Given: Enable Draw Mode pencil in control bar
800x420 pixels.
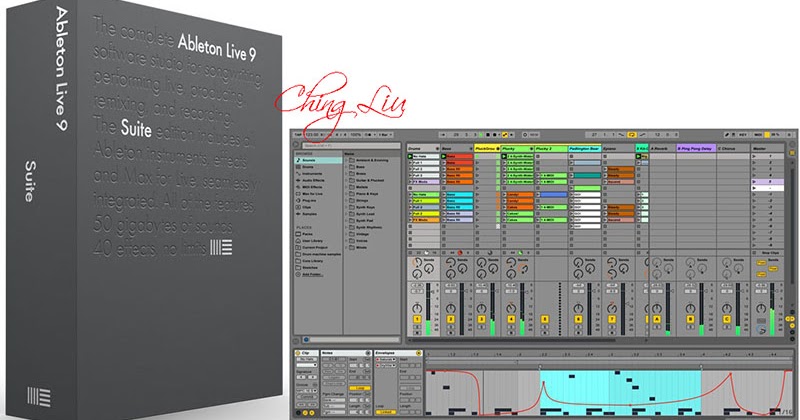Looking at the screenshot, I should click(x=727, y=135).
